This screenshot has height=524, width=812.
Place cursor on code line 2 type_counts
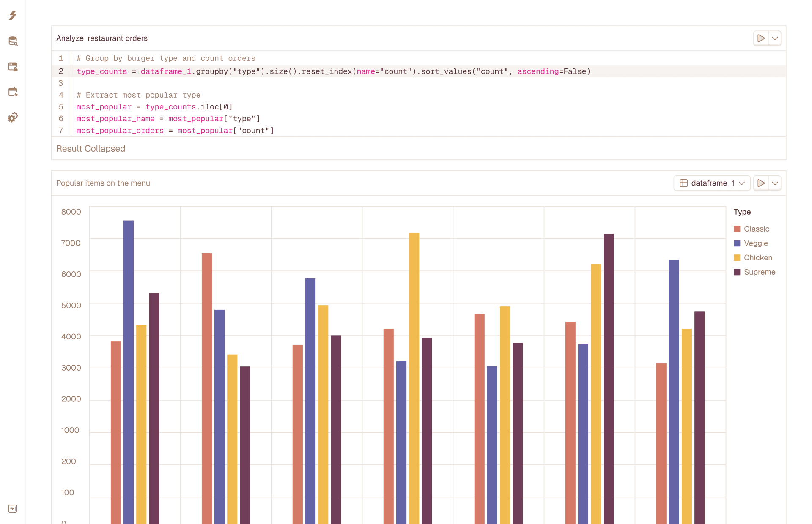point(101,71)
